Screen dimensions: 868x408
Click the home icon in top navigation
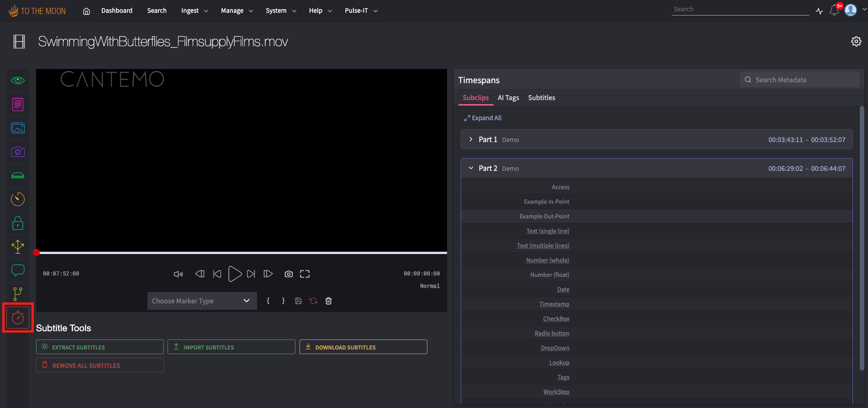click(x=86, y=11)
